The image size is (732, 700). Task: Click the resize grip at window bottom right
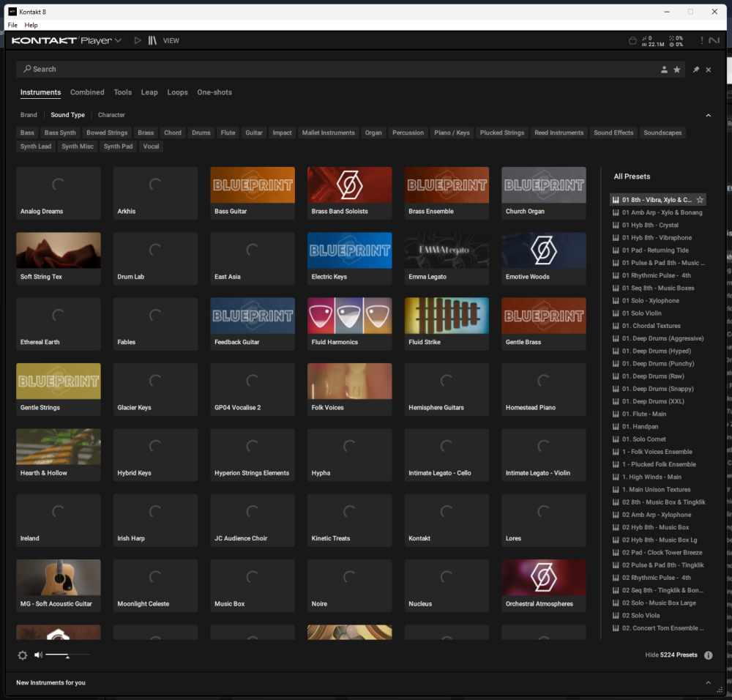point(720,690)
